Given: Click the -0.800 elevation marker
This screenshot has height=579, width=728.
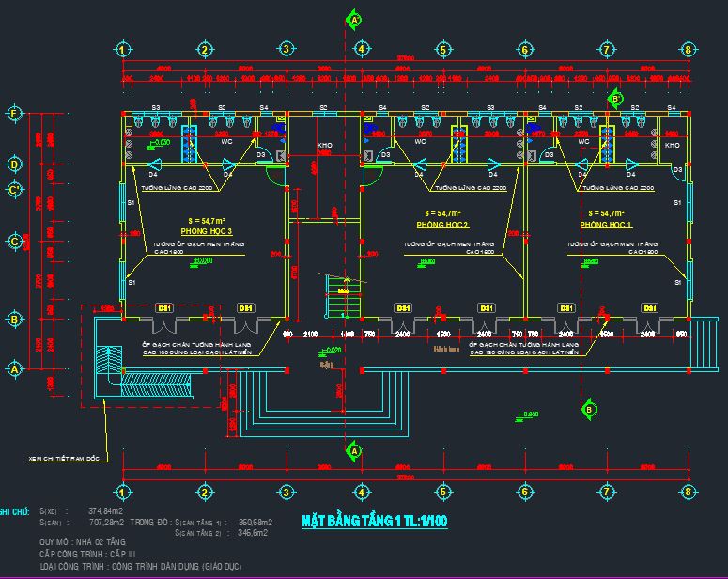Looking at the screenshot, I should coord(528,414).
